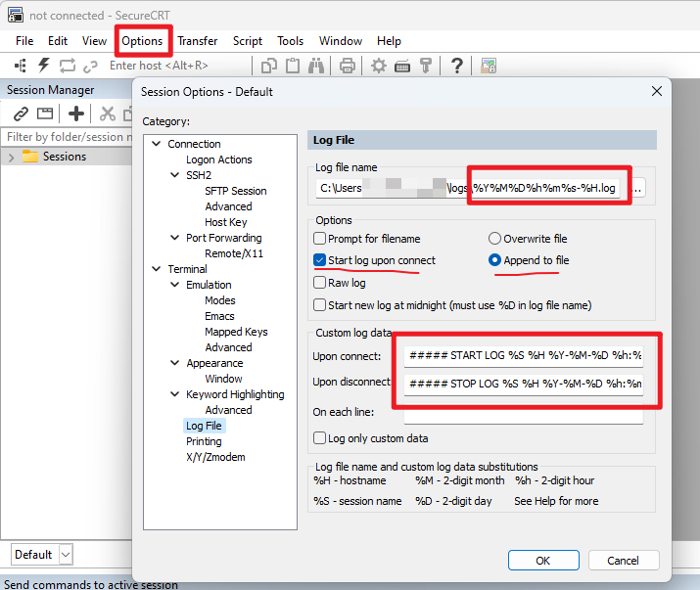Select Logon Actions category
The image size is (700, 590).
tap(218, 159)
